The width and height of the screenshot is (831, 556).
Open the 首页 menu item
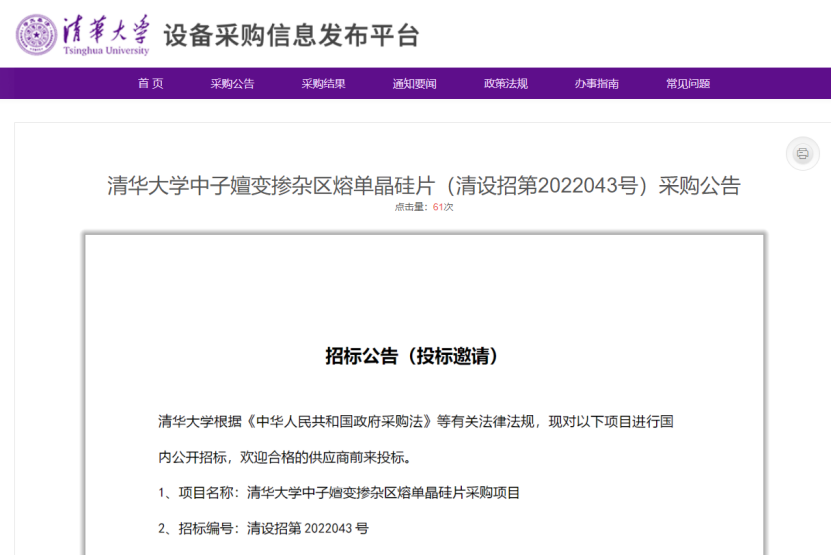click(151, 83)
